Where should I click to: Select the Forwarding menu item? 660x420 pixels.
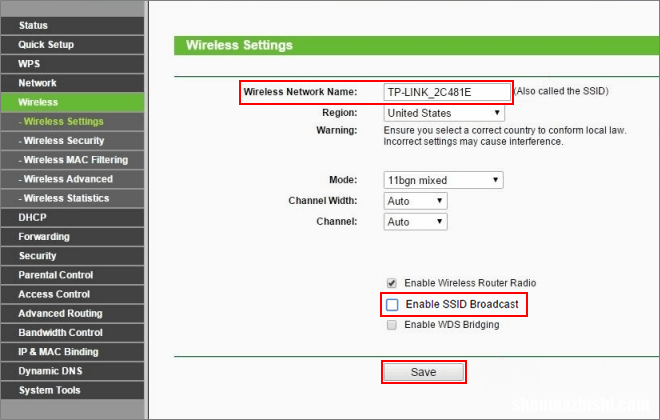point(72,237)
